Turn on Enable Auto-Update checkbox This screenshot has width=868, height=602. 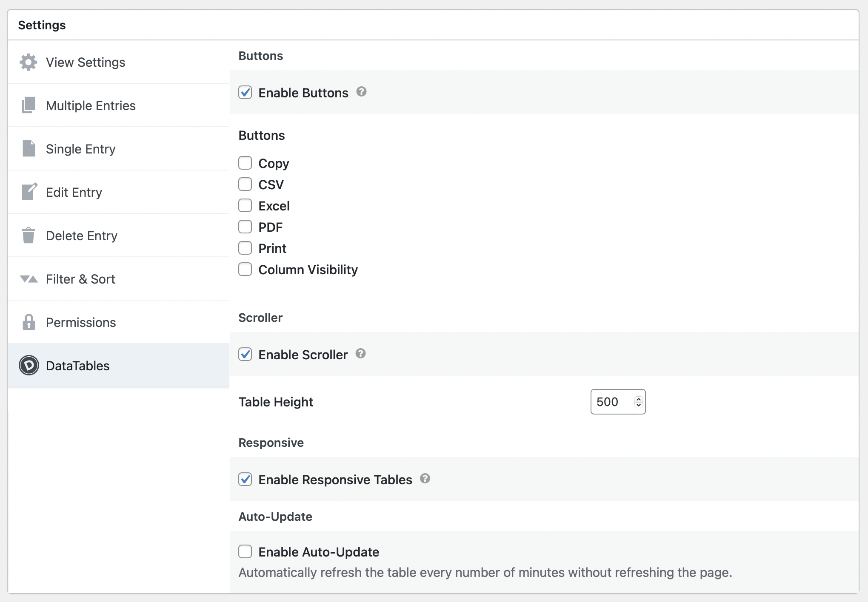coord(245,551)
